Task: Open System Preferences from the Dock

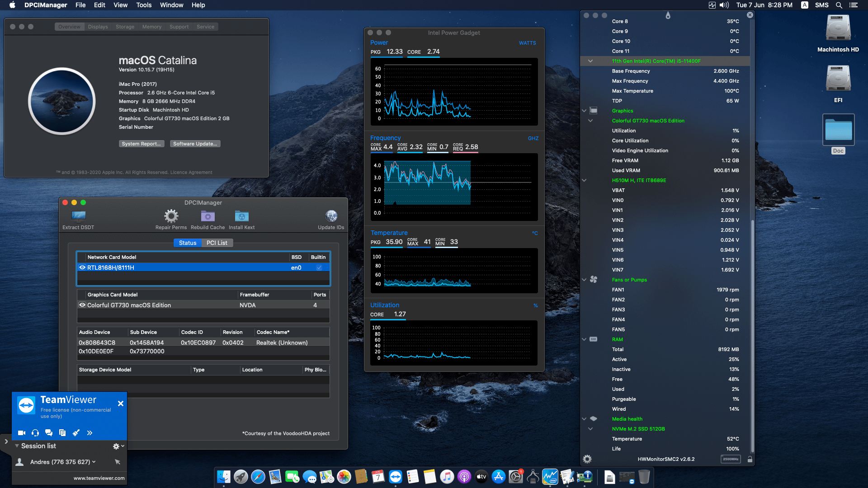Action: click(516, 477)
